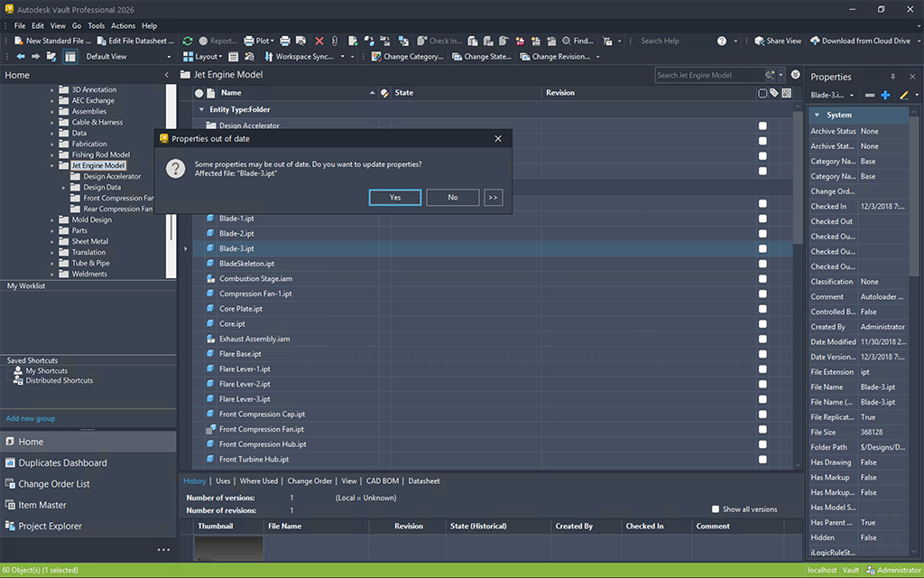Tick the checkbox for Blade-3.ipt row
The width and height of the screenshot is (924, 578).
point(762,248)
